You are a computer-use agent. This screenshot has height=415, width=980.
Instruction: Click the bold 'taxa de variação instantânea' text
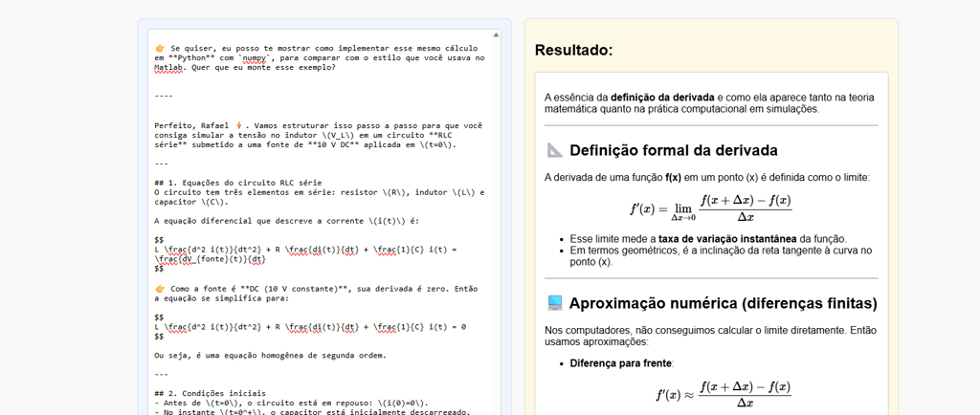727,239
